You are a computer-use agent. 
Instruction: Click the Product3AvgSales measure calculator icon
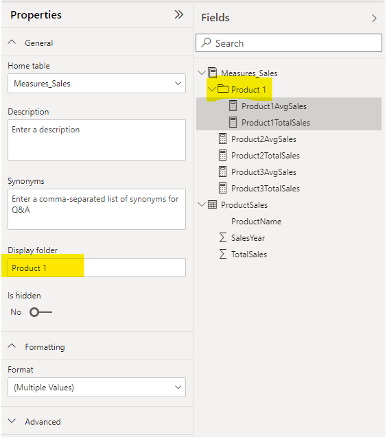pos(223,172)
